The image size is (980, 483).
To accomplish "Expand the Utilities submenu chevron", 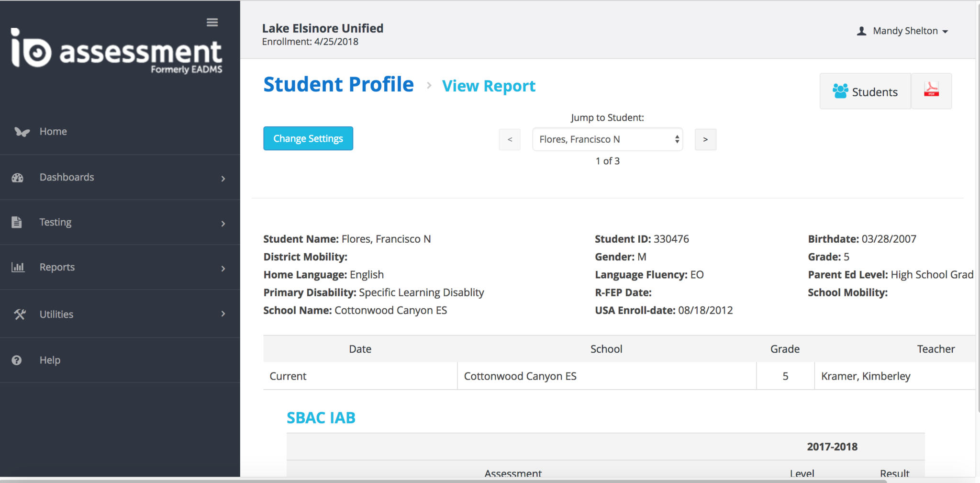I will point(223,314).
